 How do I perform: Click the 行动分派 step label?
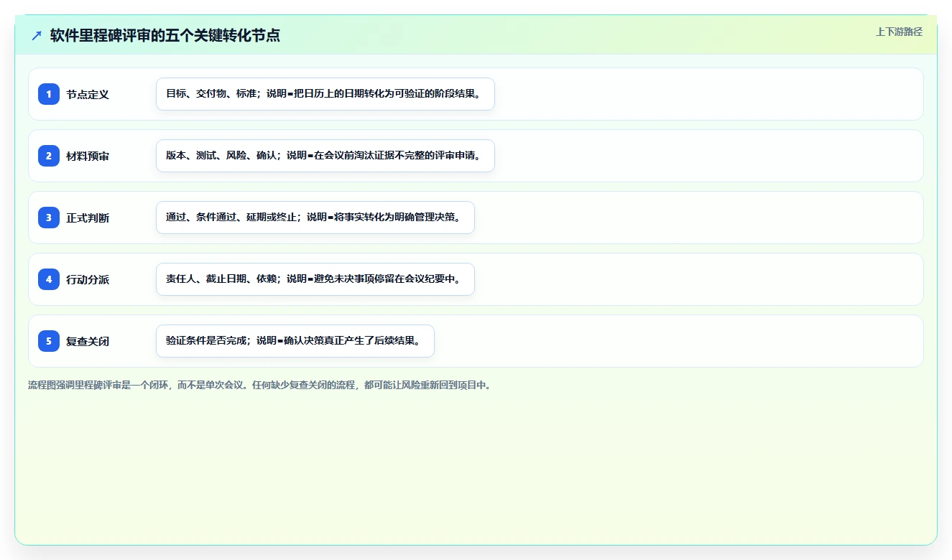[x=88, y=280]
